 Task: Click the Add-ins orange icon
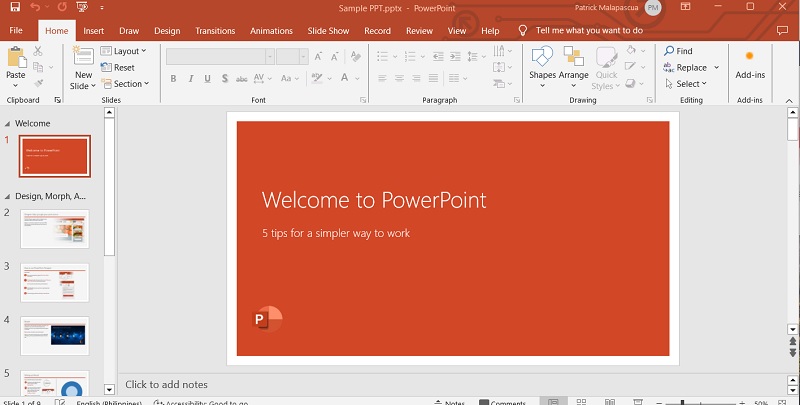tap(749, 56)
